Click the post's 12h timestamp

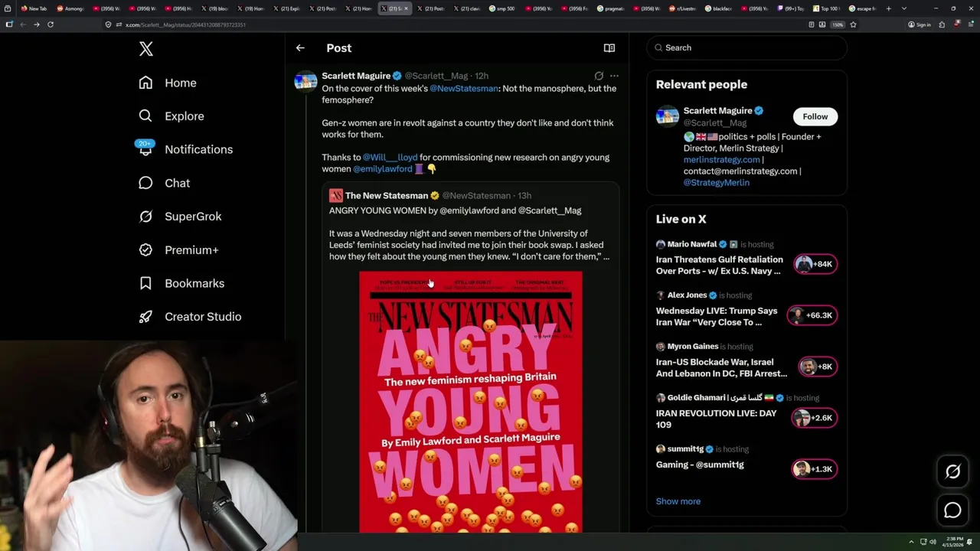pyautogui.click(x=482, y=77)
